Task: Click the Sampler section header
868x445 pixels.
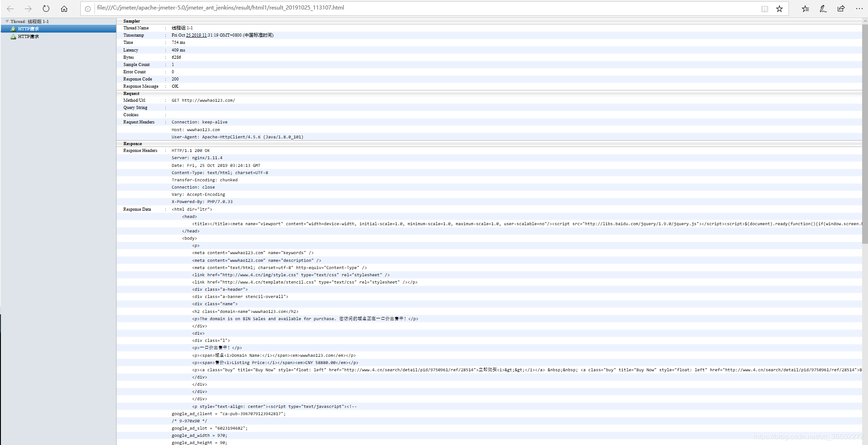Action: tap(131, 21)
